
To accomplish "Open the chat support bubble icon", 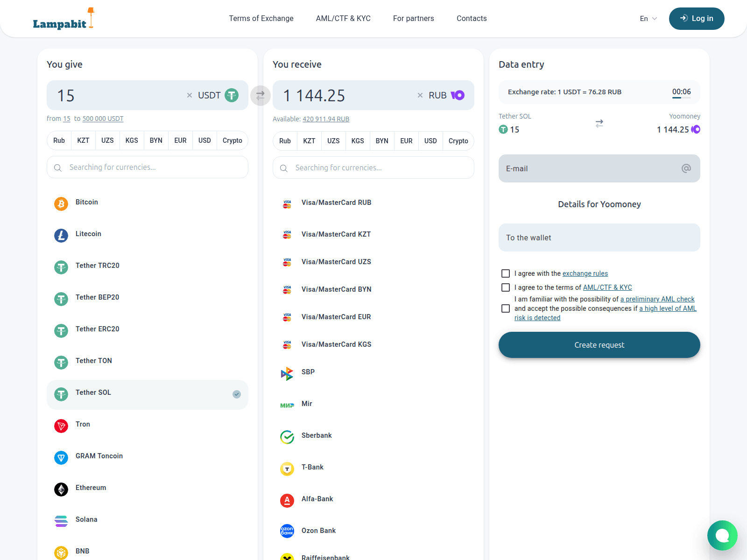I will pyautogui.click(x=722, y=535).
